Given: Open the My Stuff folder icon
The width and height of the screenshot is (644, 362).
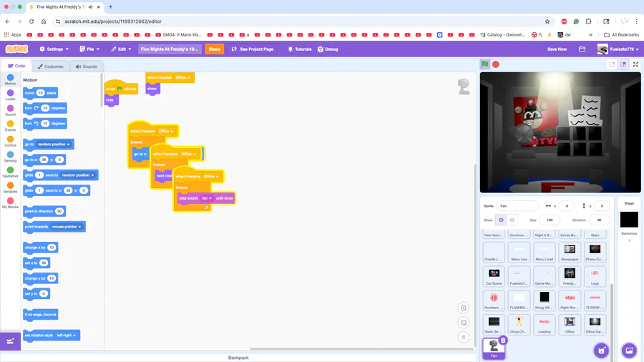Looking at the screenshot, I should point(582,49).
